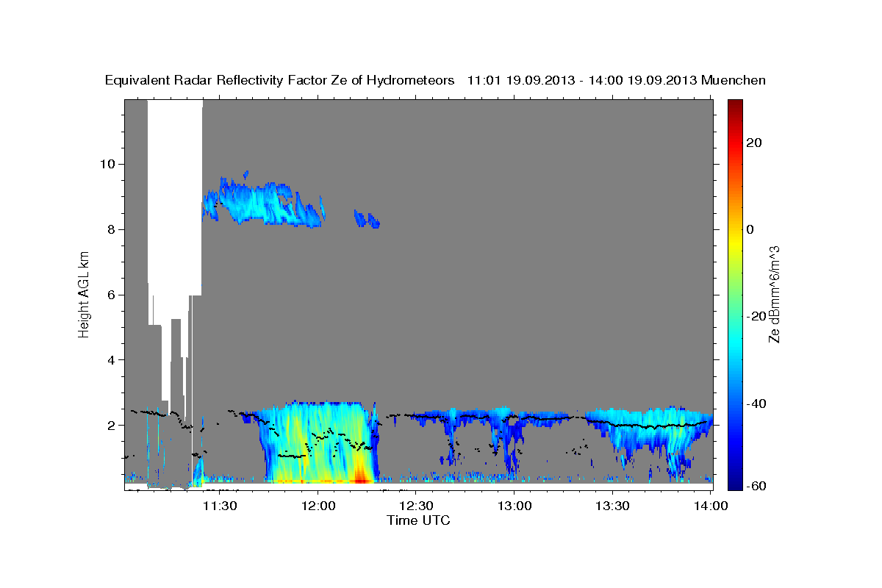Click the dark red top of colorbar
This screenshot has height=588, width=882.
pos(735,104)
